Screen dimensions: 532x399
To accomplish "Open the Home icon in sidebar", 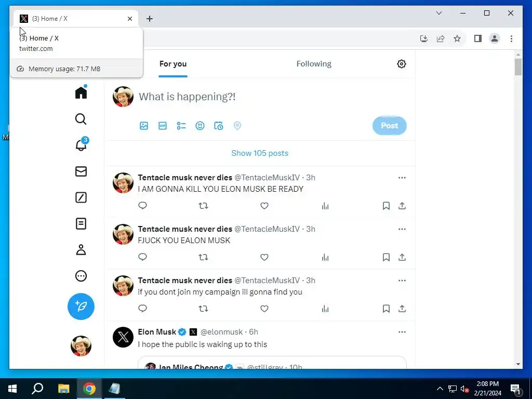I will tap(81, 92).
